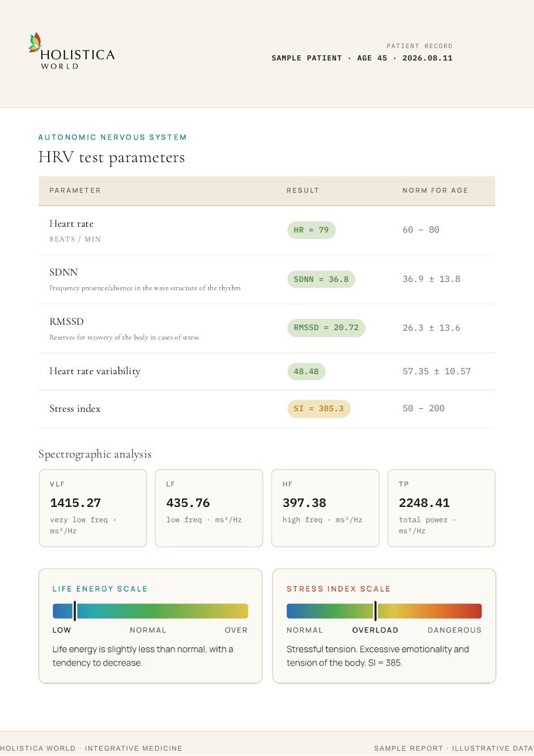Click the RESULT column header
This screenshot has height=756, width=534.
point(303,190)
